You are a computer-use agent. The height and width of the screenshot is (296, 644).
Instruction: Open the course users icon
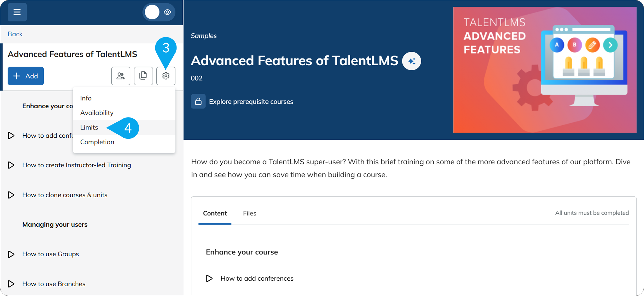point(121,76)
